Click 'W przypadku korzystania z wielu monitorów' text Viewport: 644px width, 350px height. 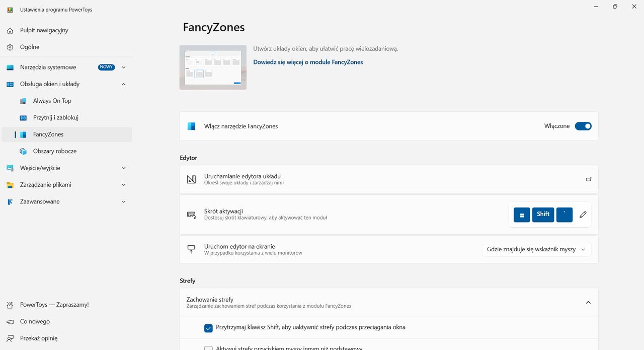[253, 253]
